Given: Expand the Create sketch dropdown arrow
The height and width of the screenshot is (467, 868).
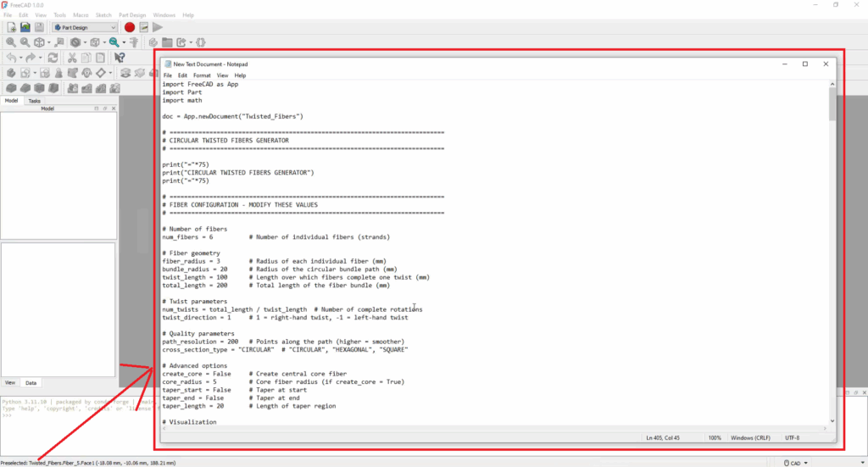Looking at the screenshot, I should click(34, 74).
